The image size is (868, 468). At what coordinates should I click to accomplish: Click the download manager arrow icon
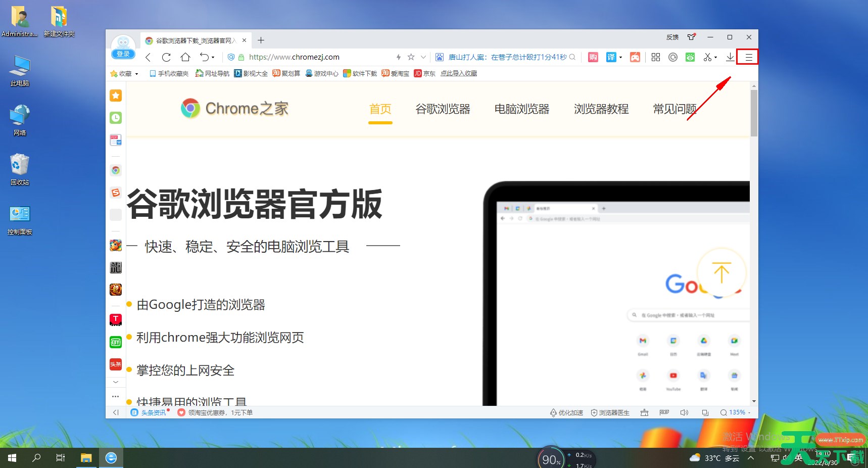(x=730, y=58)
